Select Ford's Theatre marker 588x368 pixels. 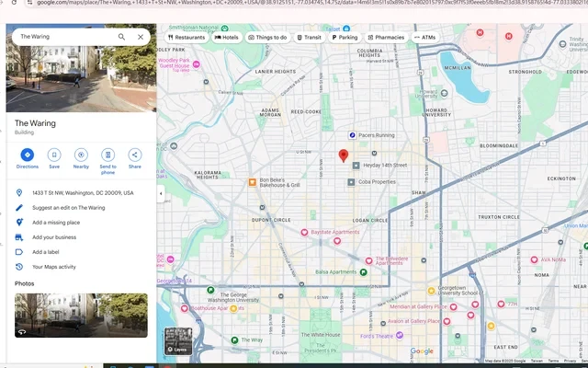point(400,335)
